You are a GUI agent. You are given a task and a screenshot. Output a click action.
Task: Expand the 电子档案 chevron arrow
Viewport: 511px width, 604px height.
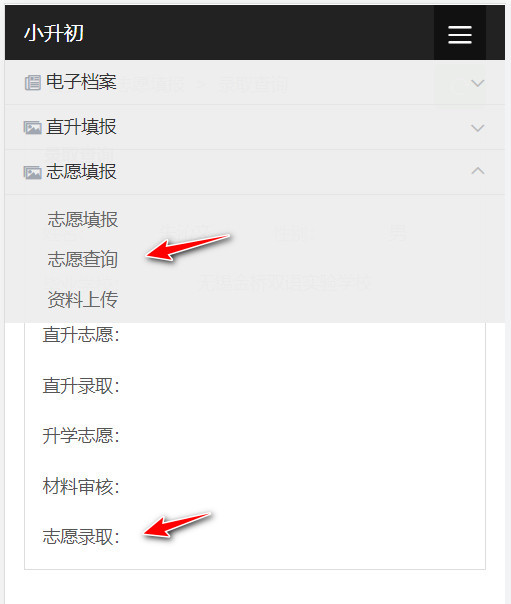(x=477, y=83)
